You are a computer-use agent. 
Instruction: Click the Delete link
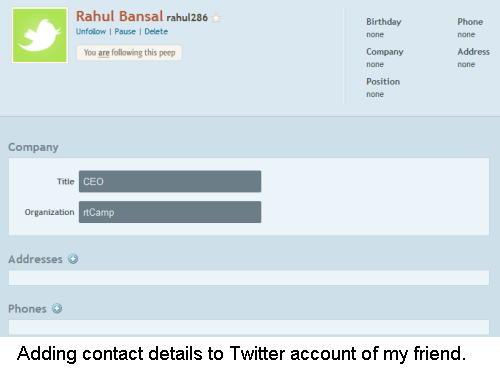[156, 31]
